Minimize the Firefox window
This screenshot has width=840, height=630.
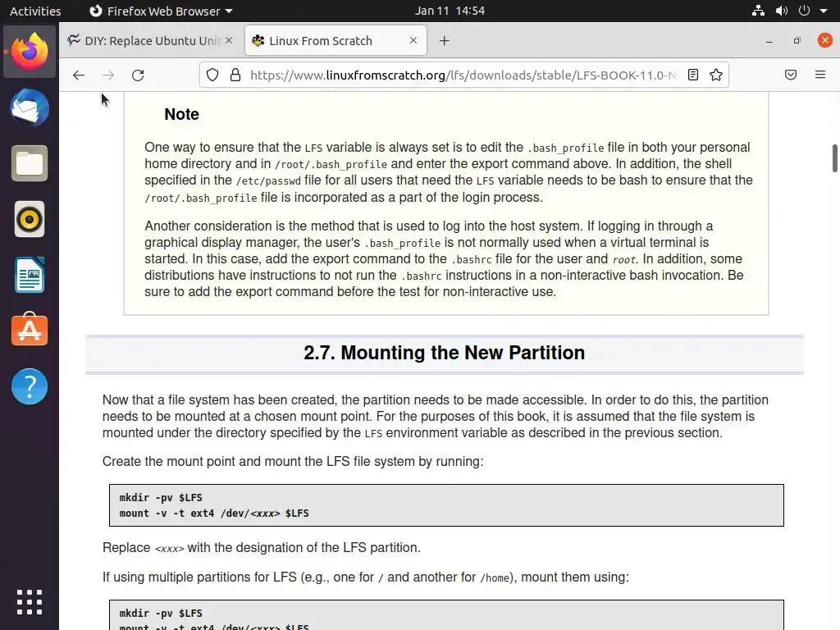[769, 41]
